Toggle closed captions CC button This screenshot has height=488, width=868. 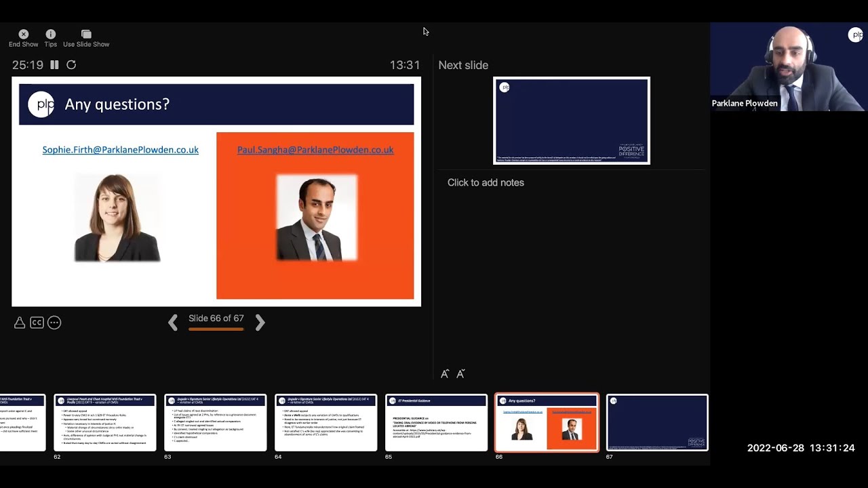click(x=37, y=323)
